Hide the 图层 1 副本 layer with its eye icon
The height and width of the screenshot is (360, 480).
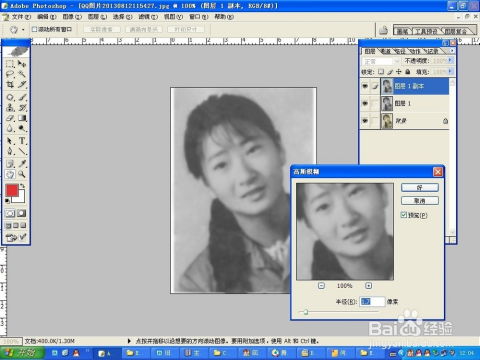365,86
